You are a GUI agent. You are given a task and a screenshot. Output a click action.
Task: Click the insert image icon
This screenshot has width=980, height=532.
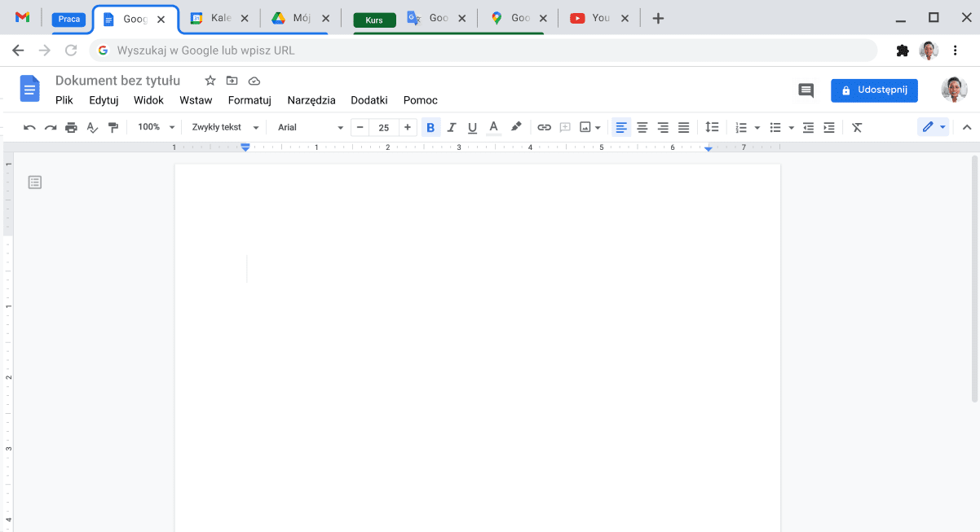click(585, 127)
